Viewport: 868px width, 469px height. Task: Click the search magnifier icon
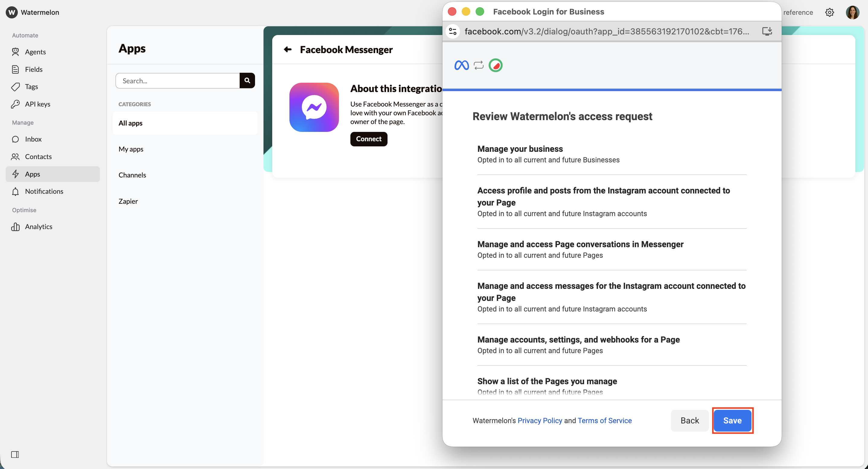pos(247,81)
